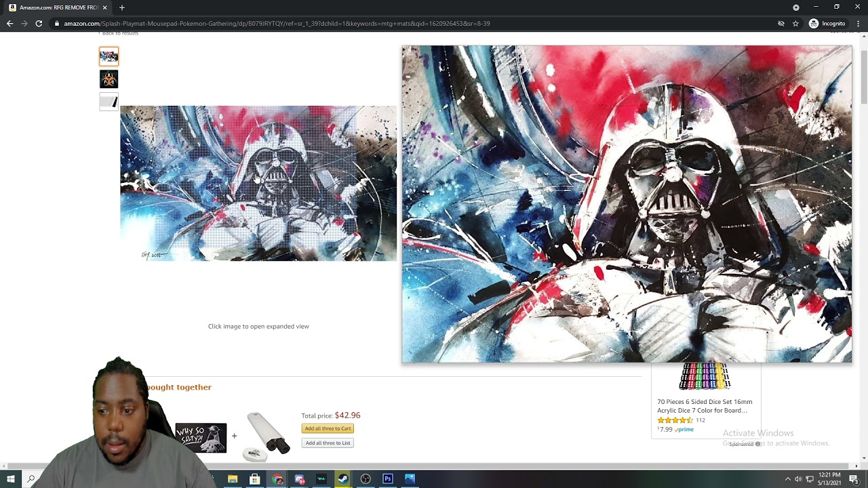868x488 pixels.
Task: View site information via the lock icon
Action: point(57,24)
